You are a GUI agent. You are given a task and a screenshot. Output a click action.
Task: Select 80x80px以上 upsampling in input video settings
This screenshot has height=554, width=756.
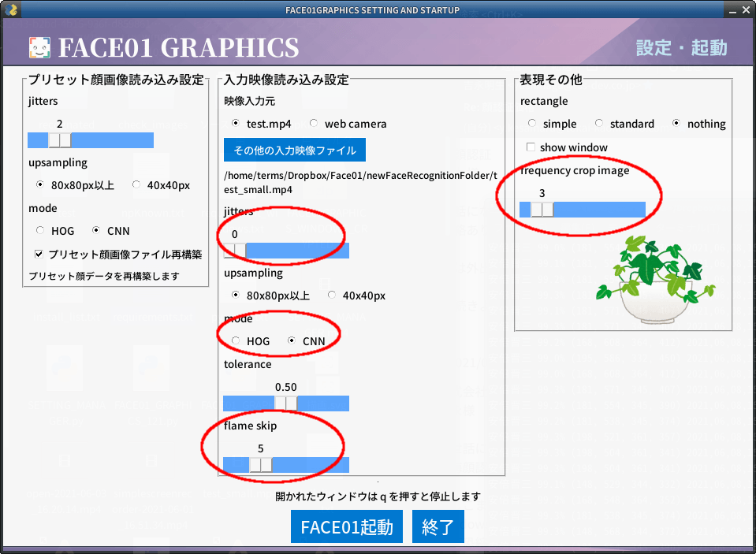point(235,295)
